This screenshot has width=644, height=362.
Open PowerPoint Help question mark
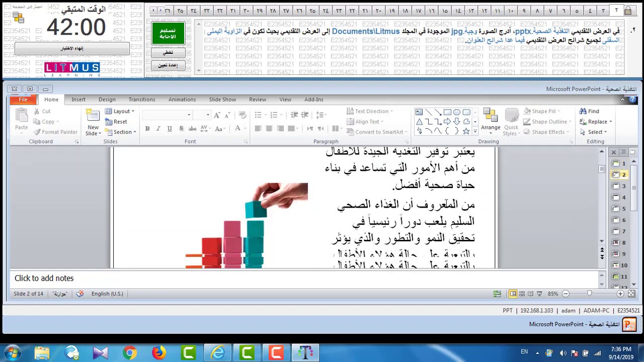pos(632,100)
